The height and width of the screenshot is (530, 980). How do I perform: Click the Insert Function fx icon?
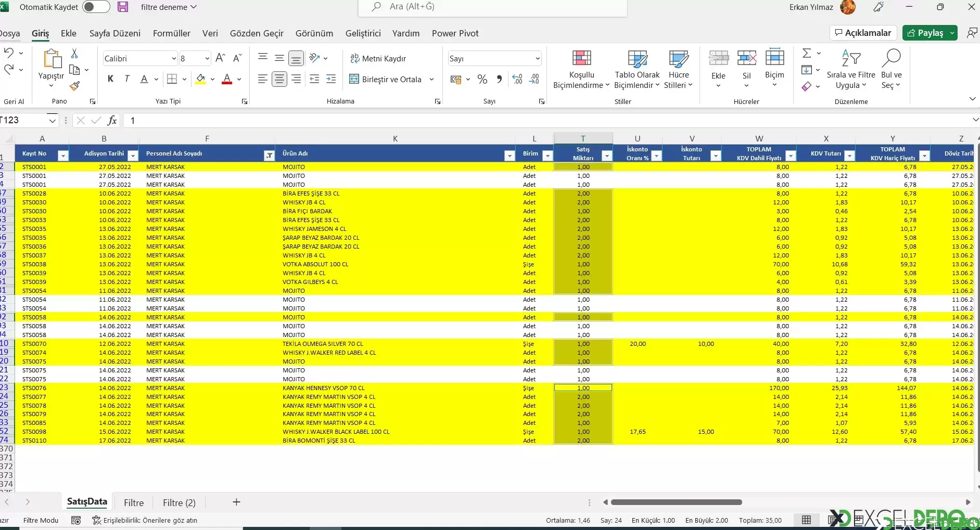pos(112,121)
